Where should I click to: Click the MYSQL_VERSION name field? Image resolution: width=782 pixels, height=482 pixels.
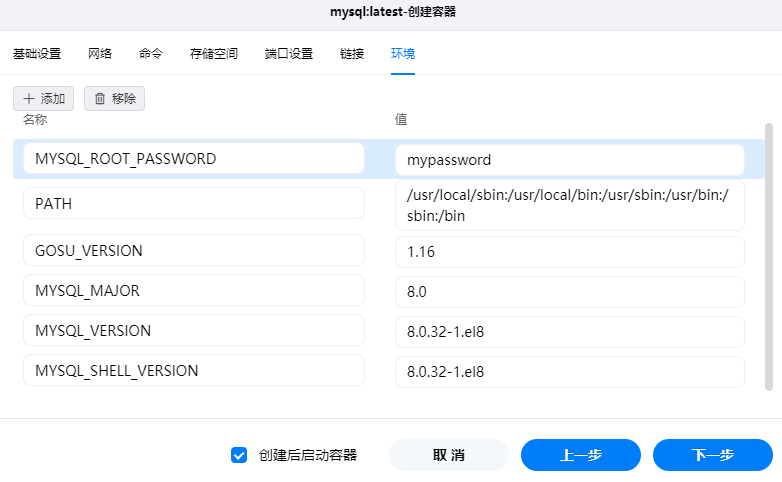click(194, 330)
